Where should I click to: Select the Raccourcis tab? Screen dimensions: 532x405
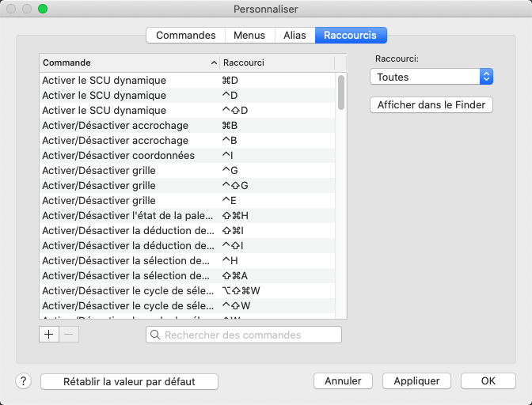pyautogui.click(x=351, y=35)
